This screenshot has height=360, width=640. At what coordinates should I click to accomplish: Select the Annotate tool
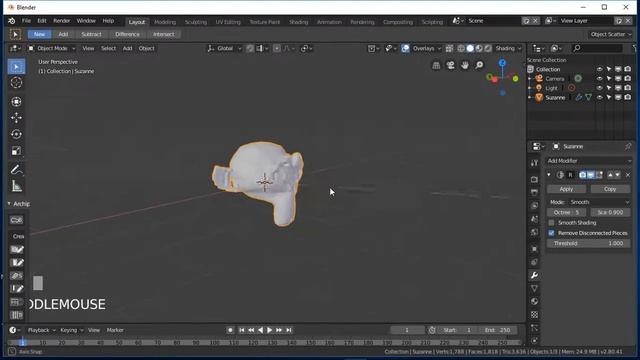coord(16,169)
